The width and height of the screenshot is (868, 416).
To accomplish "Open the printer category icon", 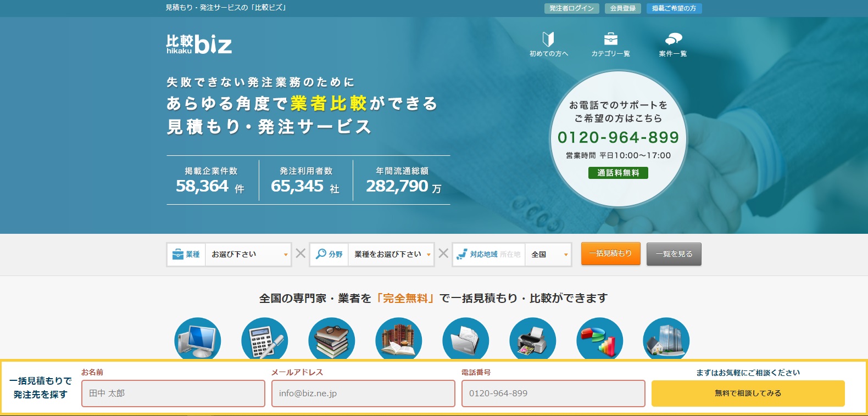I will pos(533,339).
